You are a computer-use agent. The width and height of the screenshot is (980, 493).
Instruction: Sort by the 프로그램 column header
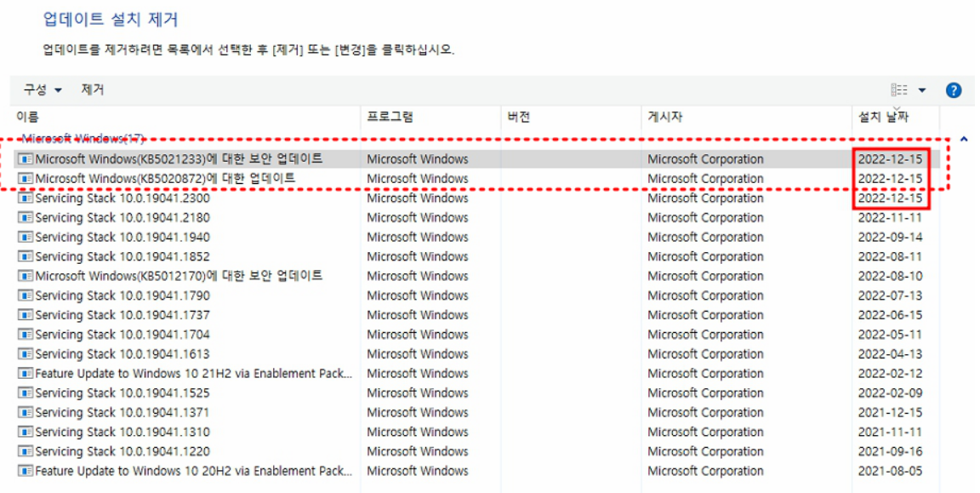tap(390, 117)
